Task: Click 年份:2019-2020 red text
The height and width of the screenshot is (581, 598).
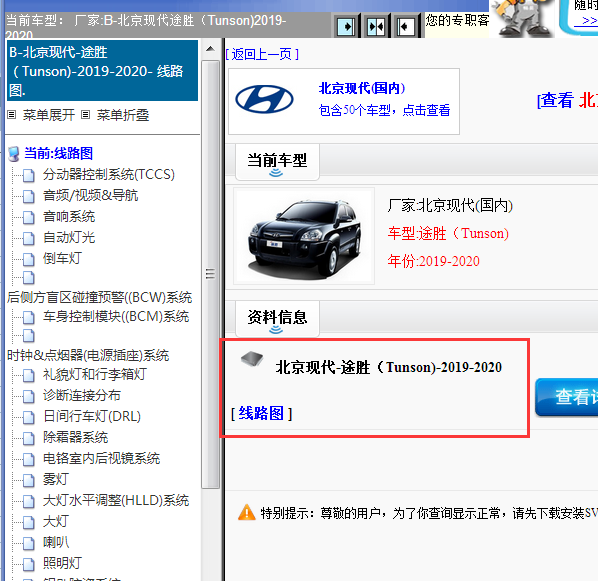Action: [x=434, y=261]
